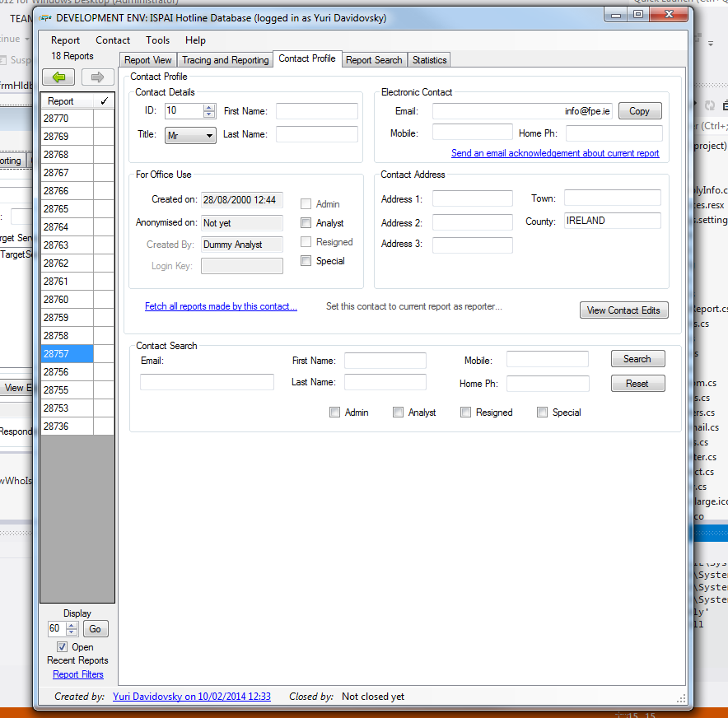Click the Email field showing info@fpe.ie
This screenshot has width=728, height=718.
tap(522, 111)
